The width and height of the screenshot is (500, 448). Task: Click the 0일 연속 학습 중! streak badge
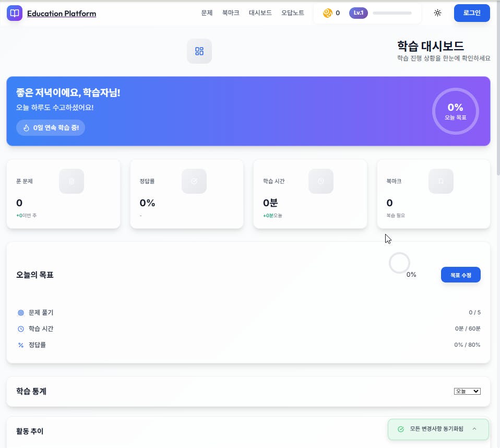pos(51,127)
